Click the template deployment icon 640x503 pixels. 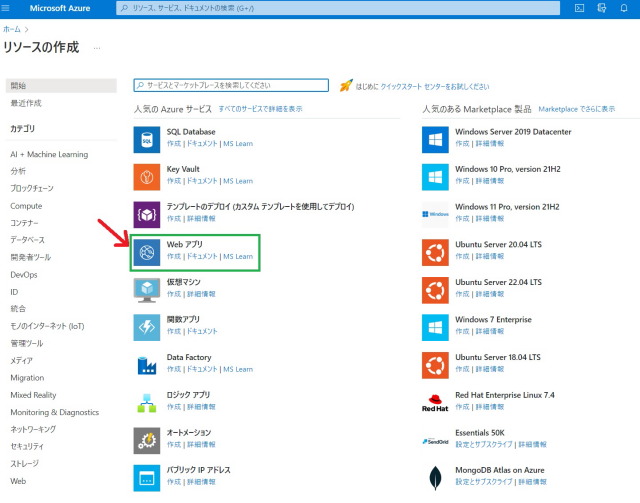(147, 215)
